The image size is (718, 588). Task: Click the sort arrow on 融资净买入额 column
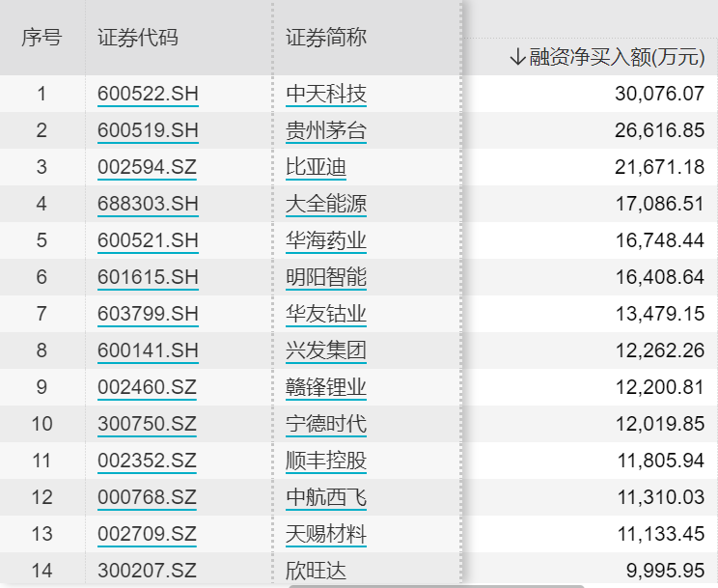tap(517, 57)
